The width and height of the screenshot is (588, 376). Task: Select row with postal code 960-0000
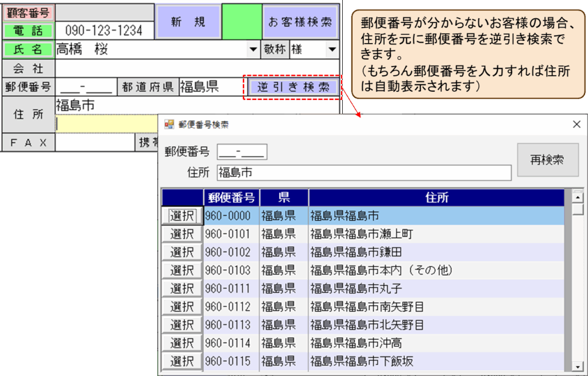point(182,216)
